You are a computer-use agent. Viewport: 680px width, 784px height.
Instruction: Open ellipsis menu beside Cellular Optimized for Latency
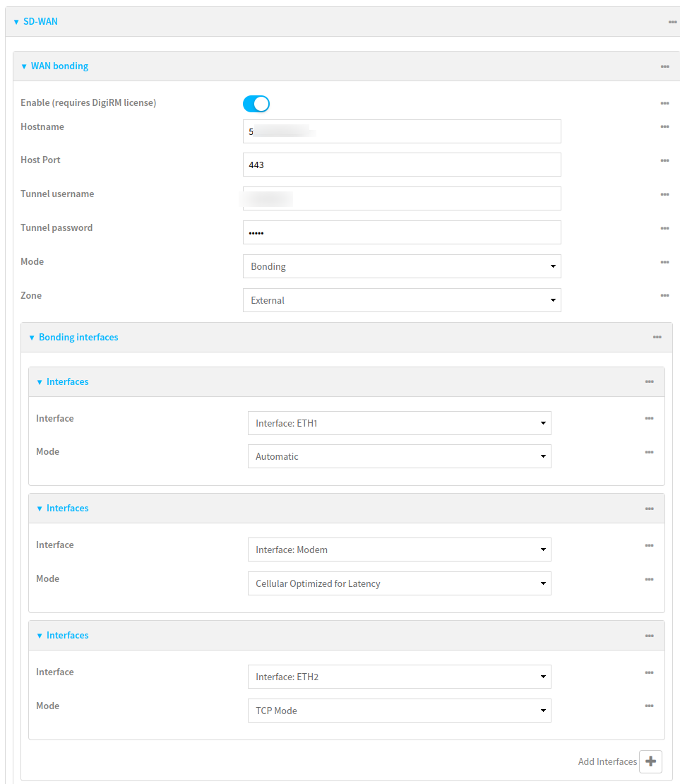(649, 579)
